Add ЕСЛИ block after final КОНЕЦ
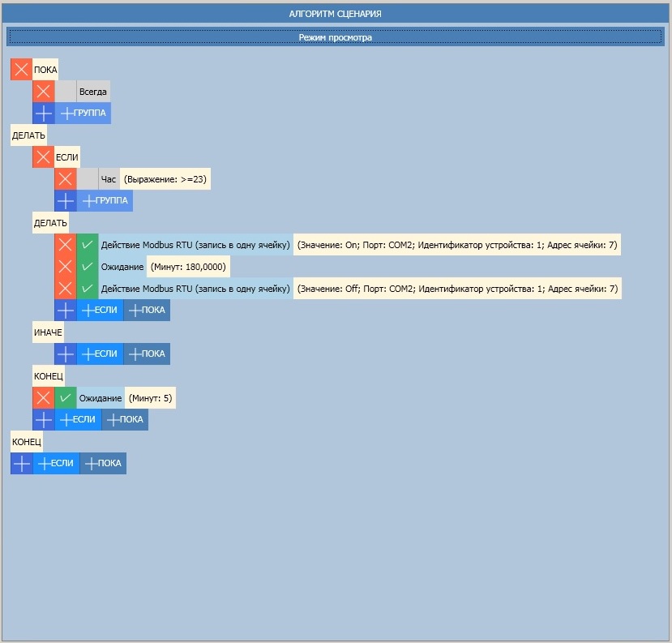 56,463
